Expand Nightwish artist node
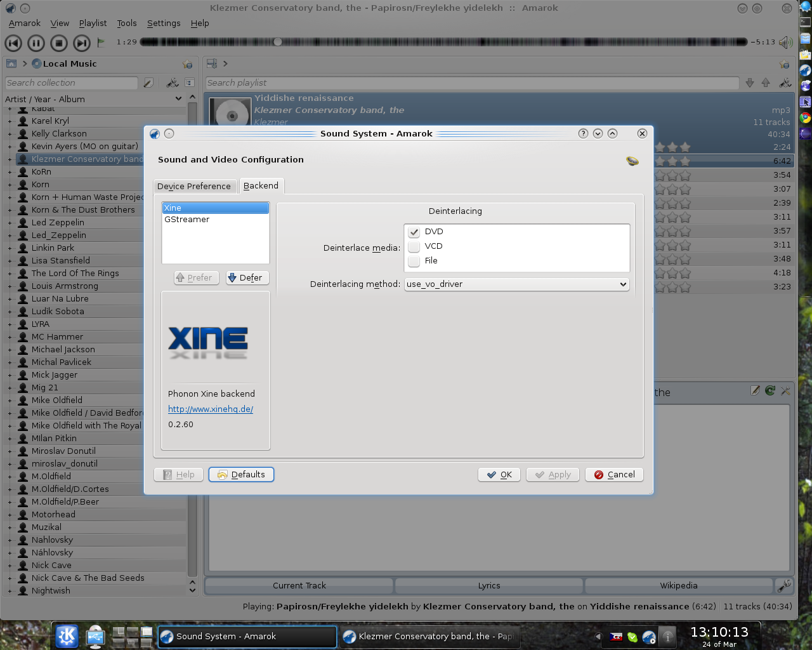This screenshot has height=650, width=812. tap(10, 591)
